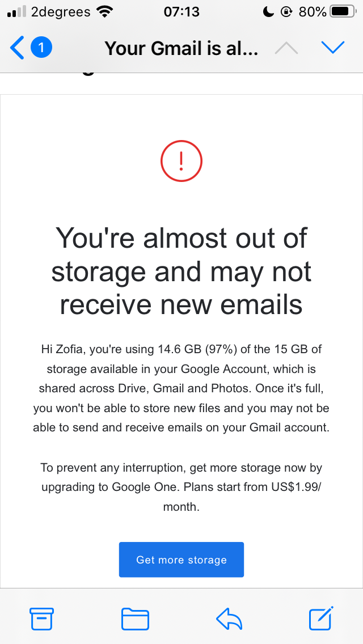Click the red exclamation warning icon
Viewport: 363px width, 644px height.
pyautogui.click(x=181, y=162)
